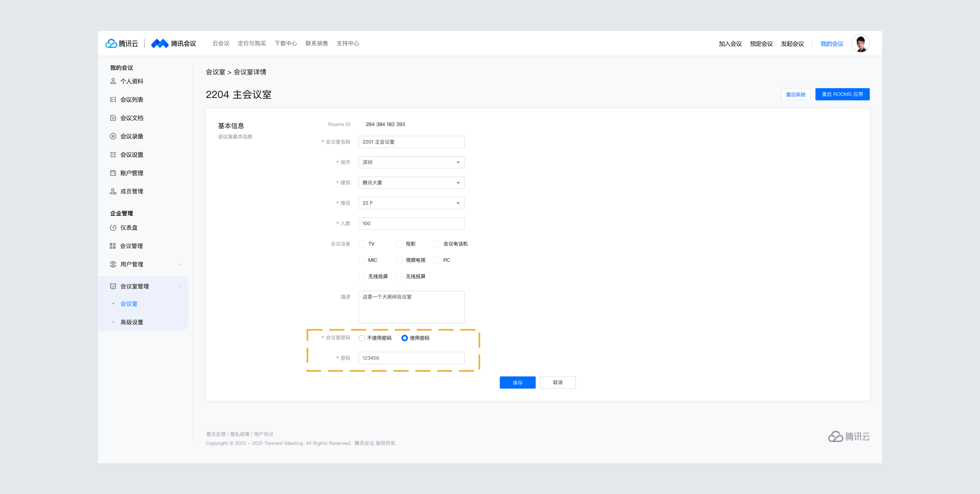Check the MIC equipment checkbox
This screenshot has height=494, width=980.
click(362, 260)
